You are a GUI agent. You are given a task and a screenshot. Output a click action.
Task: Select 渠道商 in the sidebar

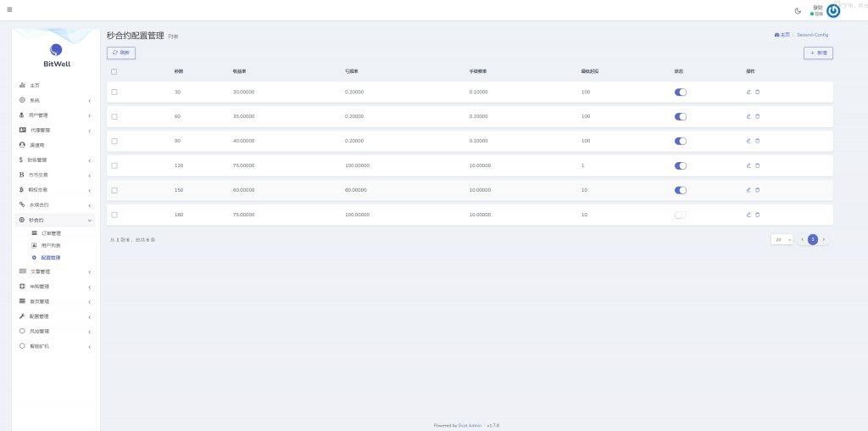coord(37,145)
